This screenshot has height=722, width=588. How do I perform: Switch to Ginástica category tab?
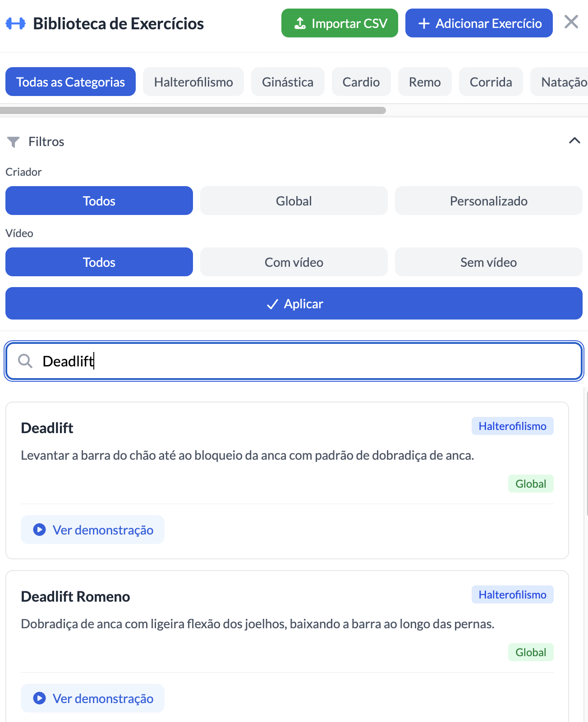click(287, 82)
